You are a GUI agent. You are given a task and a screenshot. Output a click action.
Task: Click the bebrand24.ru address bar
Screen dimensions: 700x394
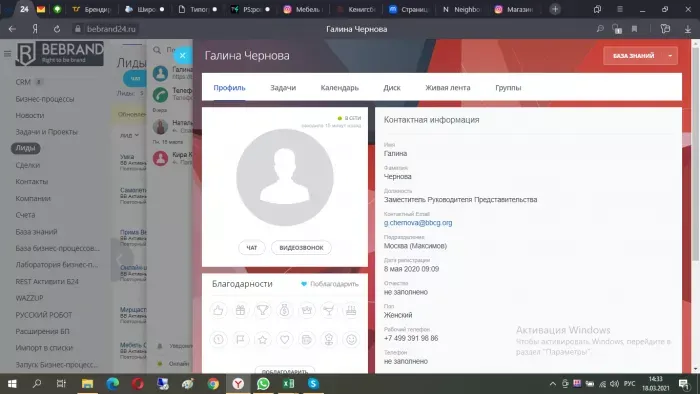point(106,29)
